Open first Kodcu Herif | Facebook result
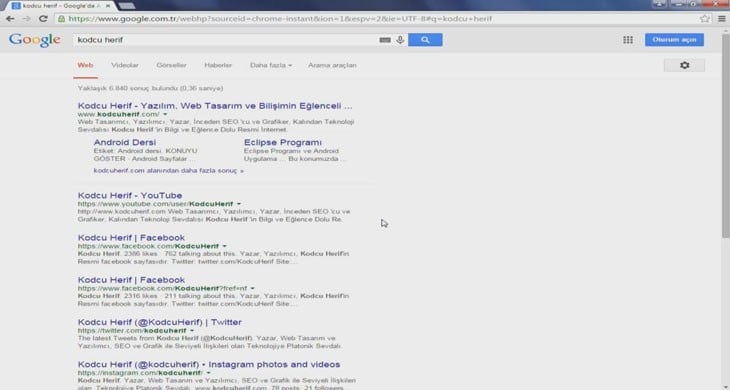This screenshot has width=730, height=390. 131,238
